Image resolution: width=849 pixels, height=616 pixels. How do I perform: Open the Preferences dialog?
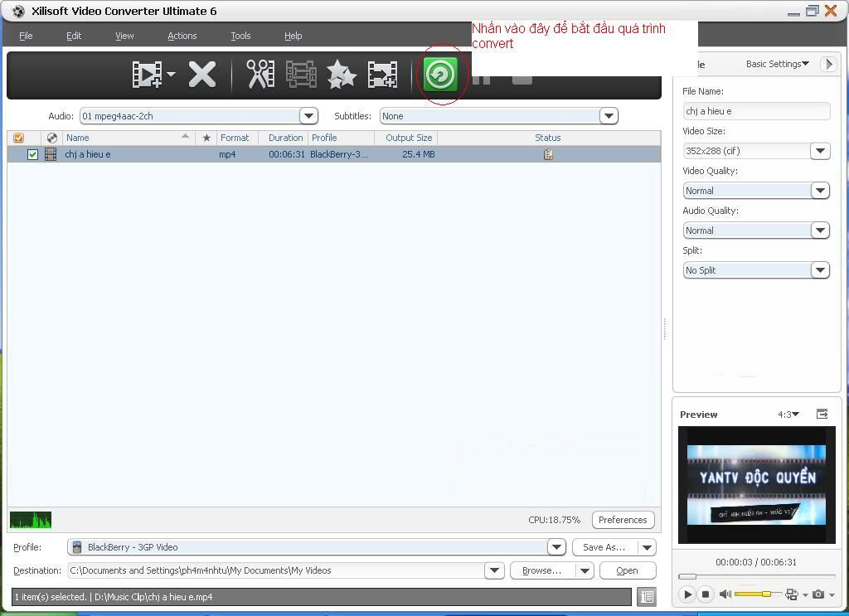point(623,520)
